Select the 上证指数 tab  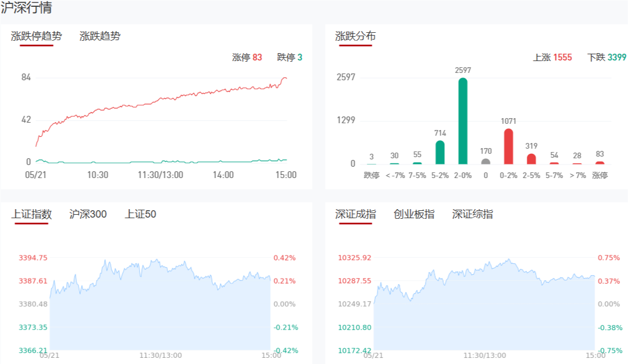click(x=32, y=214)
